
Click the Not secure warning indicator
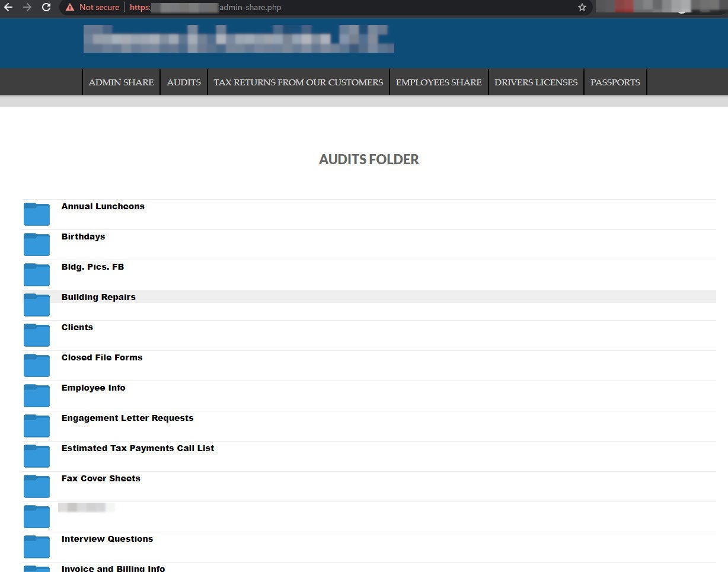click(x=92, y=8)
